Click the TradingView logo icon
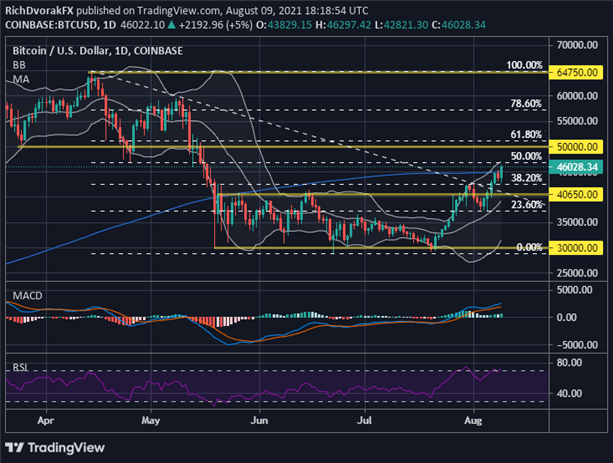This screenshot has width=613, height=463. coord(14,447)
